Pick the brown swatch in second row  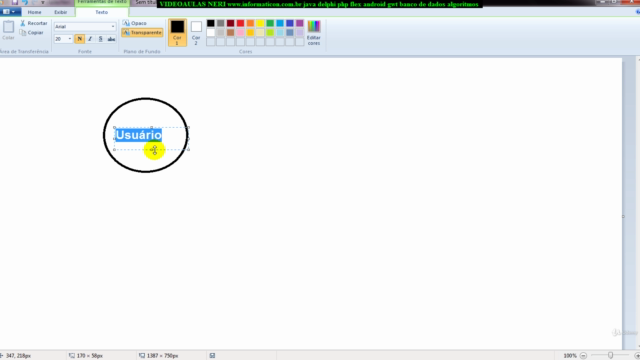pyautogui.click(x=231, y=33)
